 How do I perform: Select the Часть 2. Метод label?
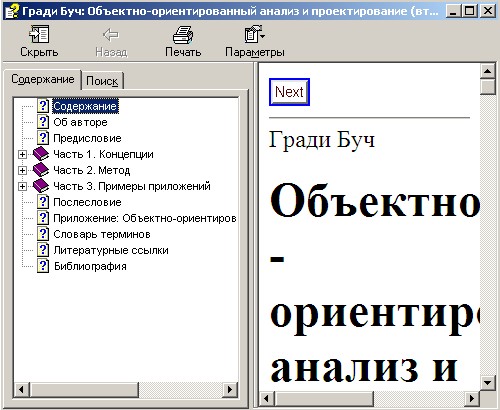92,170
